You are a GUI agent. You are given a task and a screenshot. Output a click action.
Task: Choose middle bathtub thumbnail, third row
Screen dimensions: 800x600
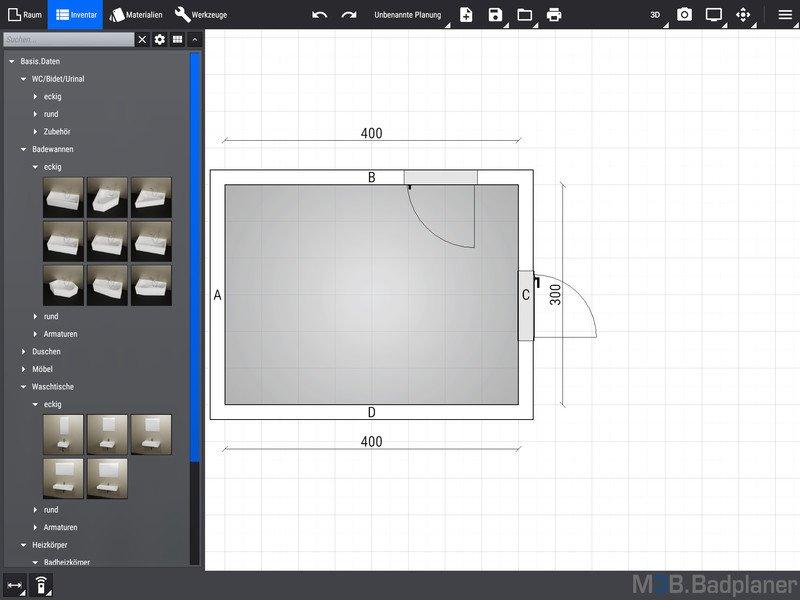[x=107, y=286]
